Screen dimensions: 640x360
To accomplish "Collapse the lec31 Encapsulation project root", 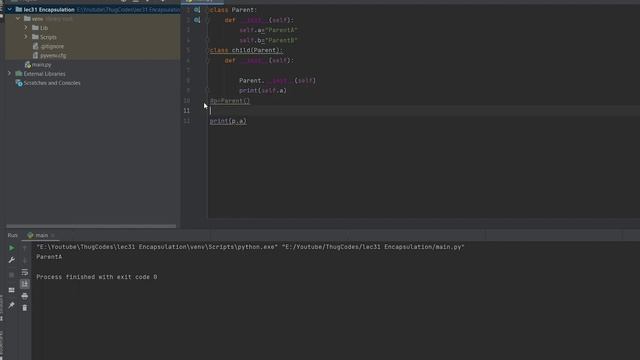I will click(10, 9).
